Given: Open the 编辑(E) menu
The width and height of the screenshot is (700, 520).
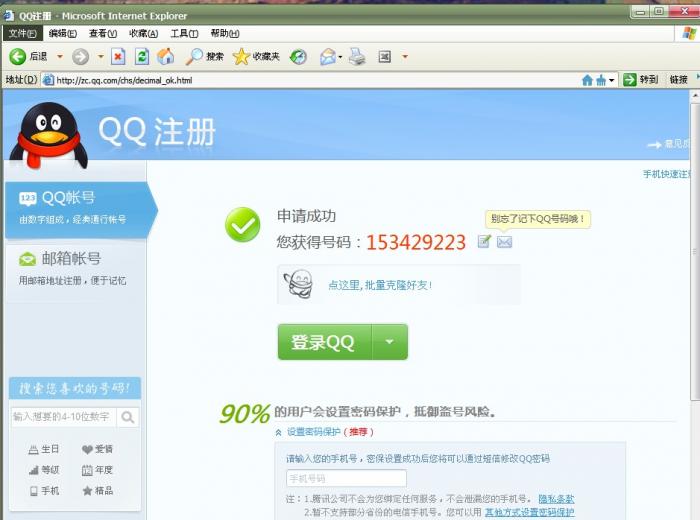Looking at the screenshot, I should point(62,33).
